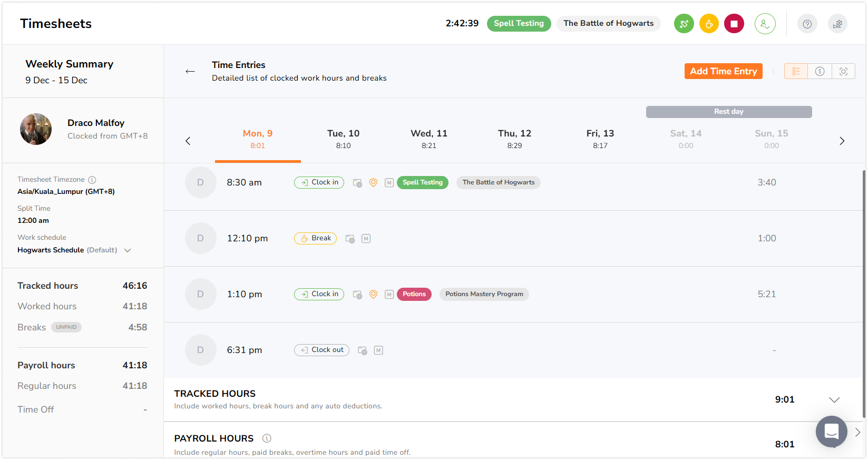Click location pin on 8:30 am entry
Screen dimensions: 868x460
pyautogui.click(x=373, y=183)
